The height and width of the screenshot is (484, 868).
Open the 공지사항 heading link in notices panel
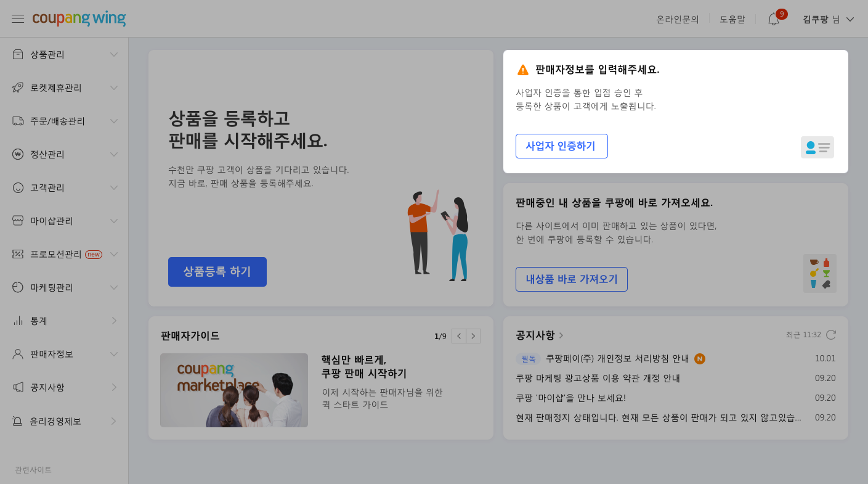click(x=540, y=335)
